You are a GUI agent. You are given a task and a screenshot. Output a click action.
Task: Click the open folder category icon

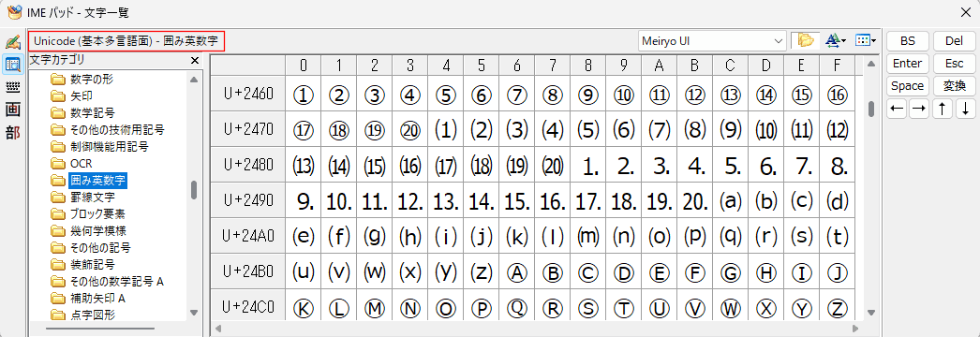(806, 40)
